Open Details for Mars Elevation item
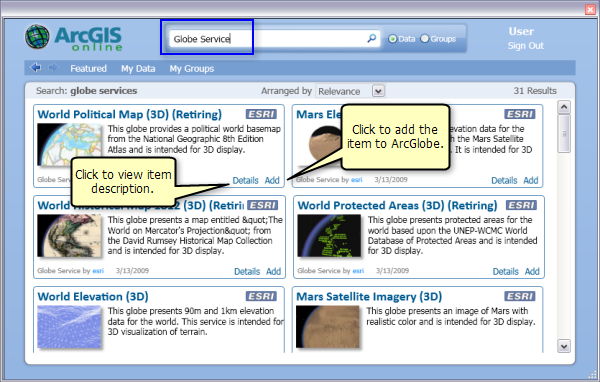This screenshot has height=382, width=600. [504, 180]
